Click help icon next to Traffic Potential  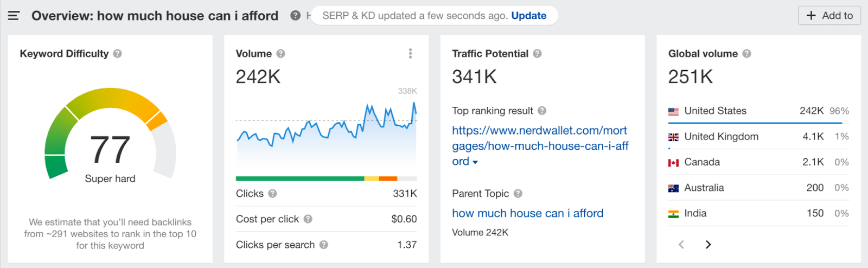coord(537,54)
